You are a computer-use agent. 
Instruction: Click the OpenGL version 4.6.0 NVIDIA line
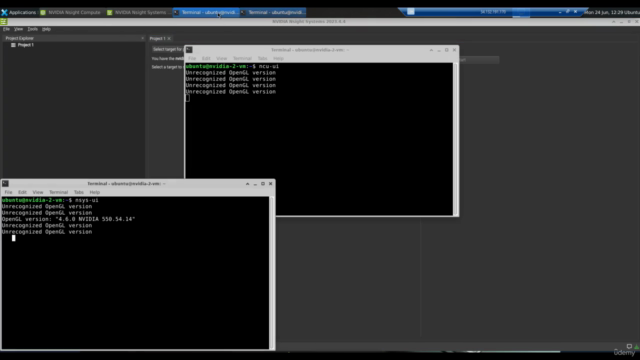68,219
